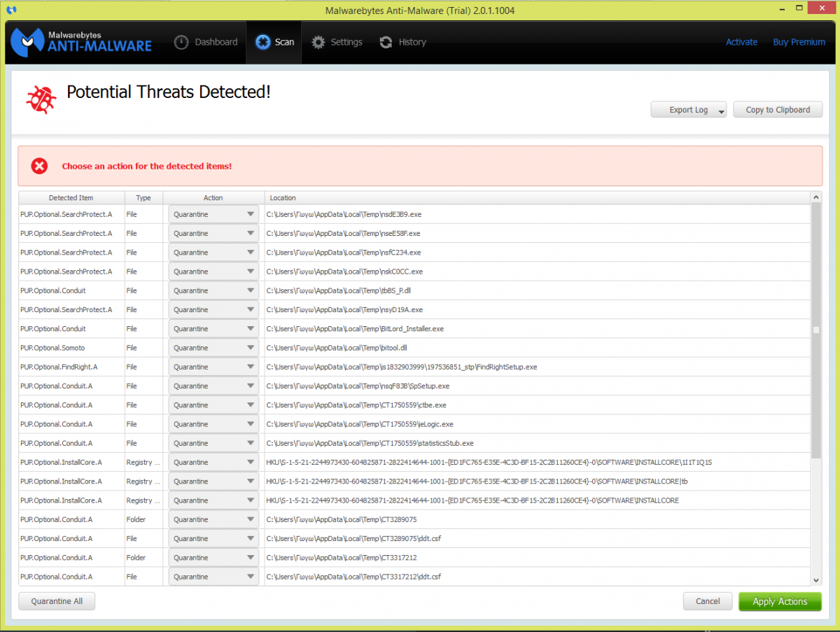Sort by Action column header
The image size is (840, 632).
213,198
